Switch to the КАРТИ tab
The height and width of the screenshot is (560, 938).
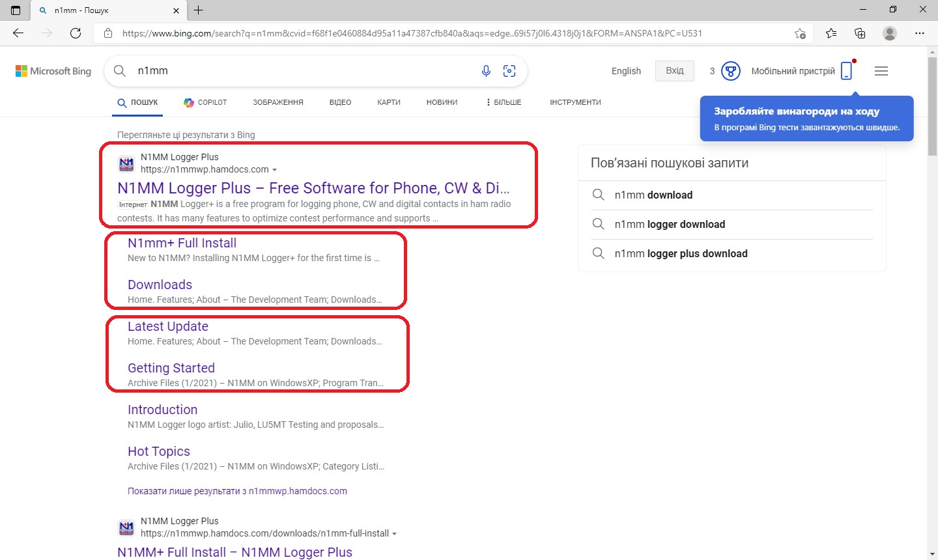tap(389, 102)
